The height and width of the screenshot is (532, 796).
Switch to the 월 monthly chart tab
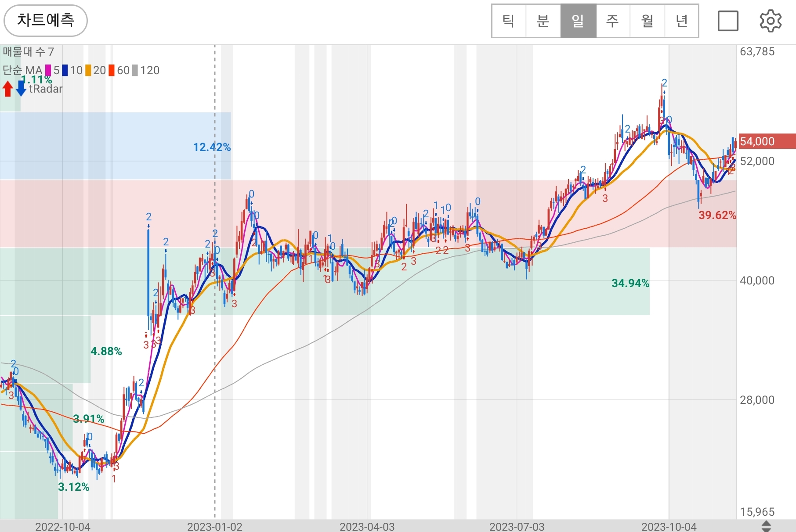pos(647,21)
